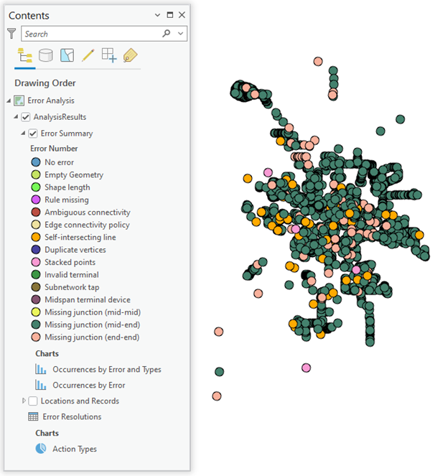Check the Locations and Records checkbox

tap(33, 401)
